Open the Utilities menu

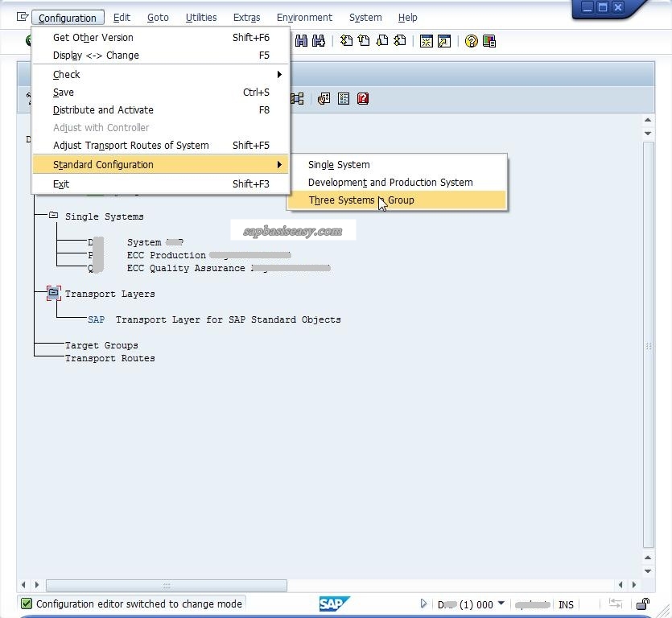pos(201,18)
